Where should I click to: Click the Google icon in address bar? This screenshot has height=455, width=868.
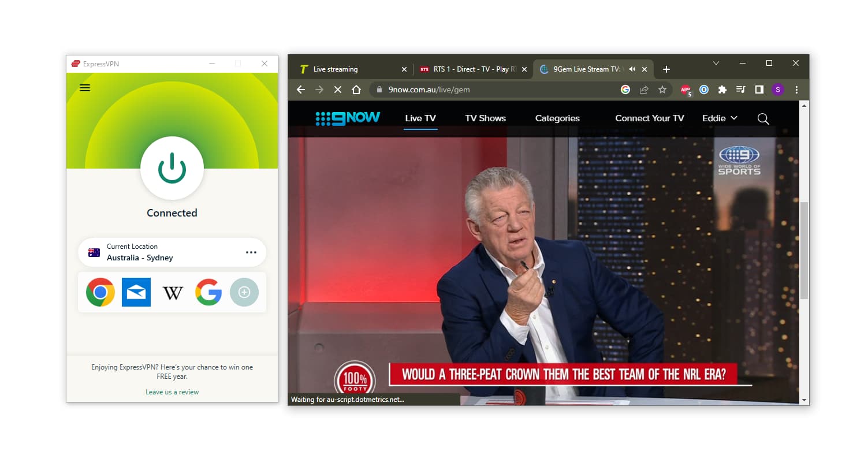point(625,89)
